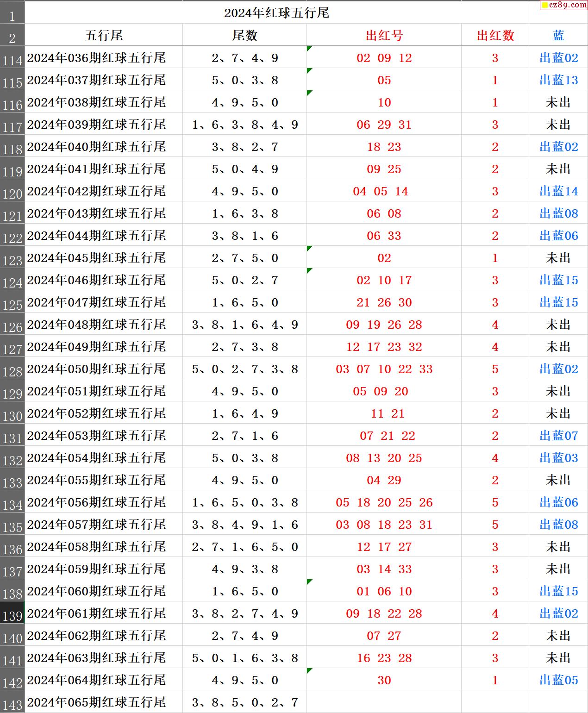Click red numbers 09 18 22 28
Viewport: 588px width, 713px height.
point(384,613)
